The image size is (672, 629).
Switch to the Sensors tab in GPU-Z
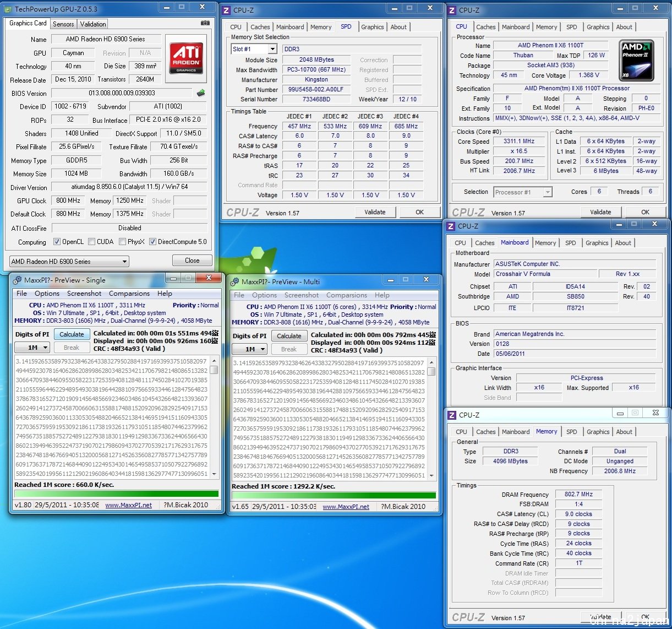pyautogui.click(x=63, y=24)
